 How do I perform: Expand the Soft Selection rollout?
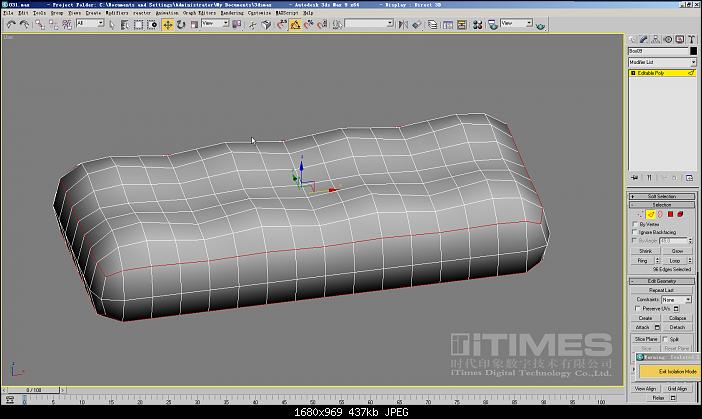(x=662, y=197)
